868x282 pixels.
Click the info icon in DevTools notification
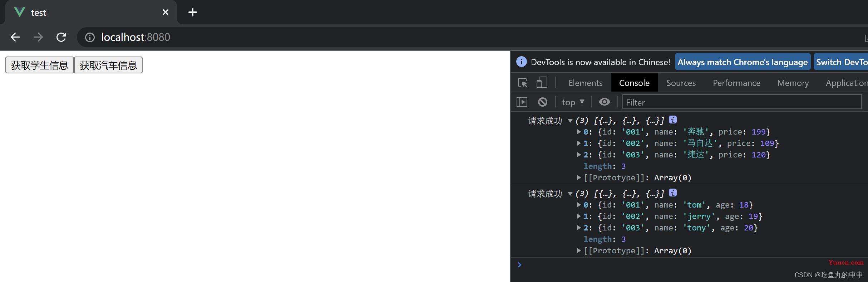(x=522, y=62)
